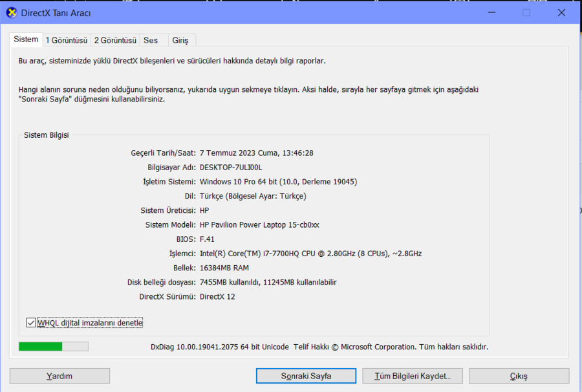The image size is (582, 392).
Task: Close the DirectX Tanı Aracı window
Action: click(x=561, y=13)
